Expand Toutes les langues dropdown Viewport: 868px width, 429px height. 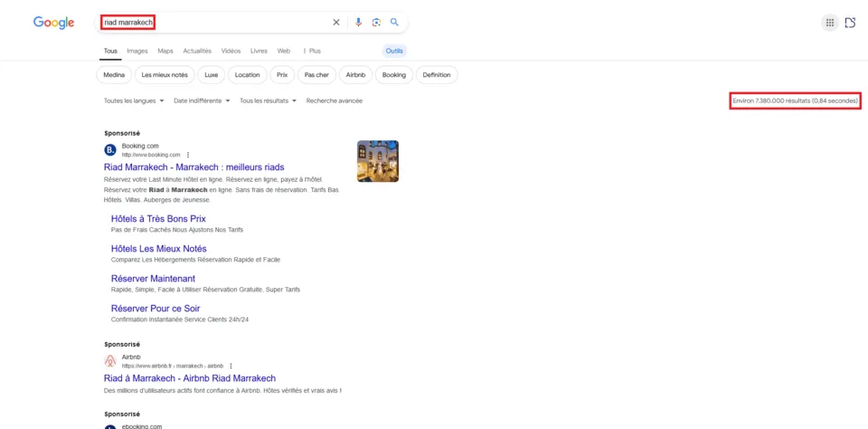coord(134,100)
